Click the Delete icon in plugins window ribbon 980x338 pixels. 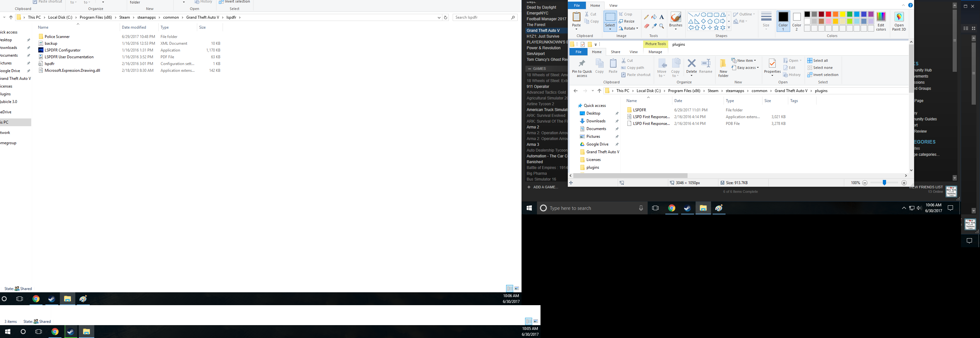(x=692, y=63)
